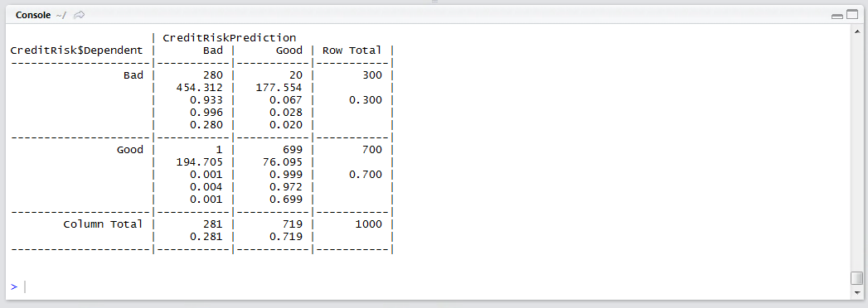The image size is (868, 308).
Task: Click the 454.312 chi-square value
Action: [199, 88]
